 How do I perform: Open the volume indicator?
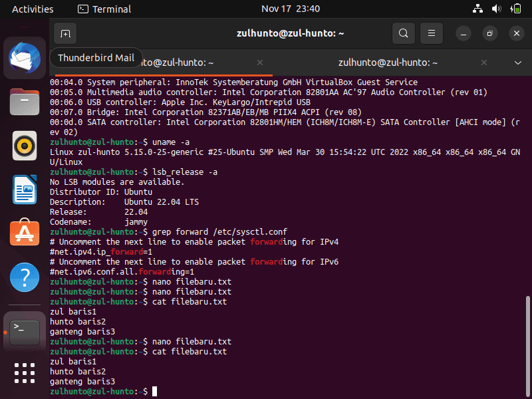tap(496, 9)
